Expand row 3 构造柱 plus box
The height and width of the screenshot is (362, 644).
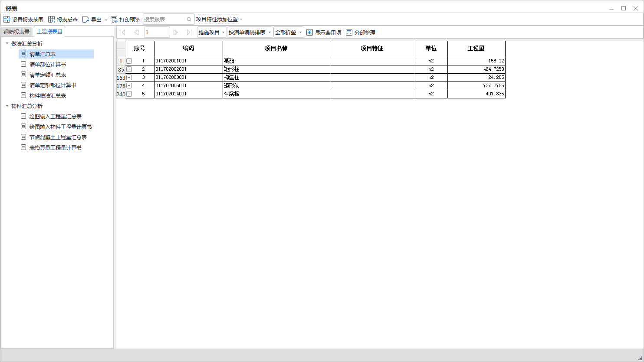coord(129,78)
